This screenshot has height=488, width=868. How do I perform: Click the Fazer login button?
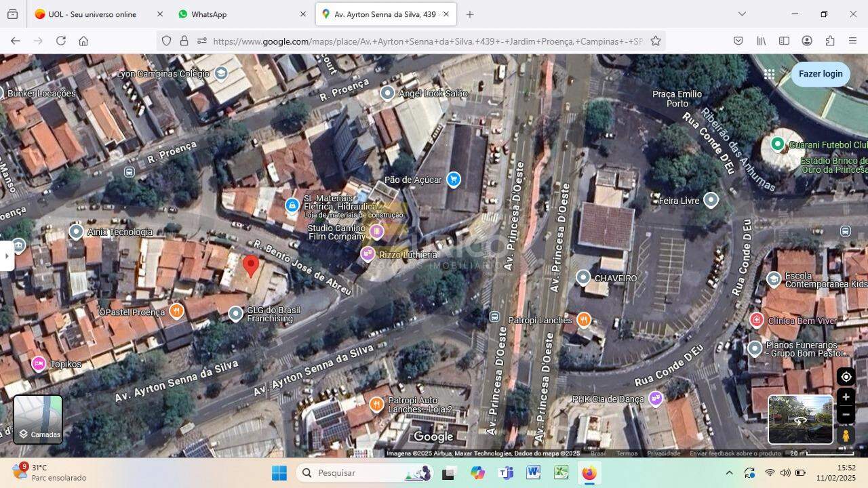(x=820, y=74)
